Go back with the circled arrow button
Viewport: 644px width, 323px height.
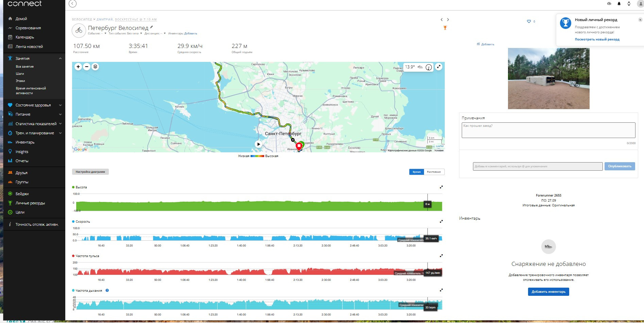(72, 4)
